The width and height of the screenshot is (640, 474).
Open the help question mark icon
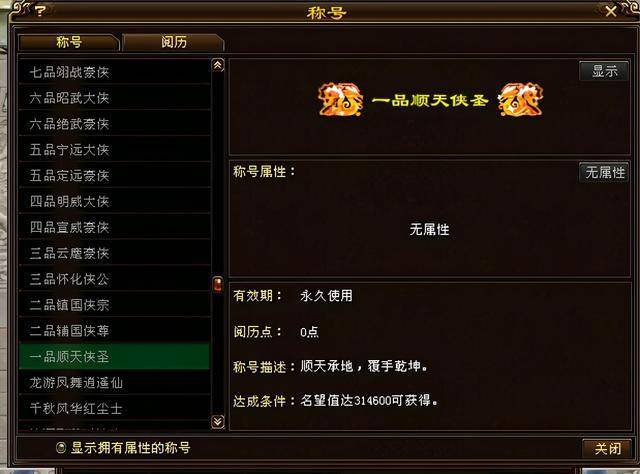(x=40, y=11)
